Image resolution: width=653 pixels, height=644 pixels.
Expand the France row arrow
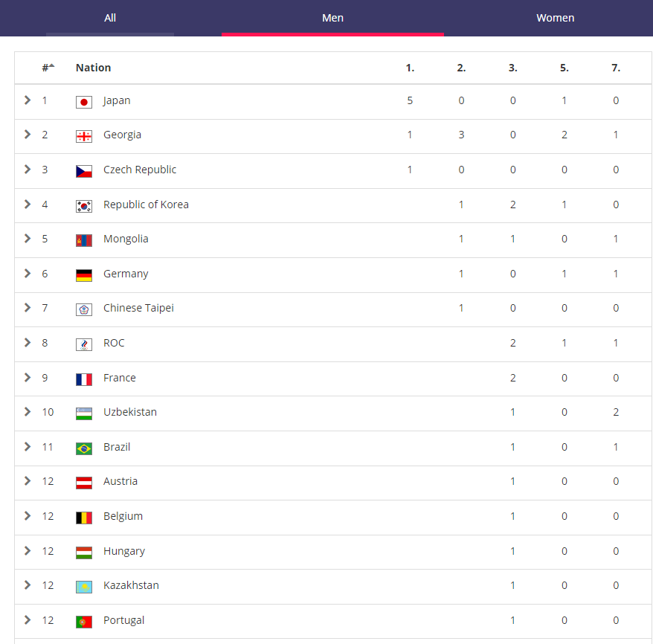(x=28, y=378)
